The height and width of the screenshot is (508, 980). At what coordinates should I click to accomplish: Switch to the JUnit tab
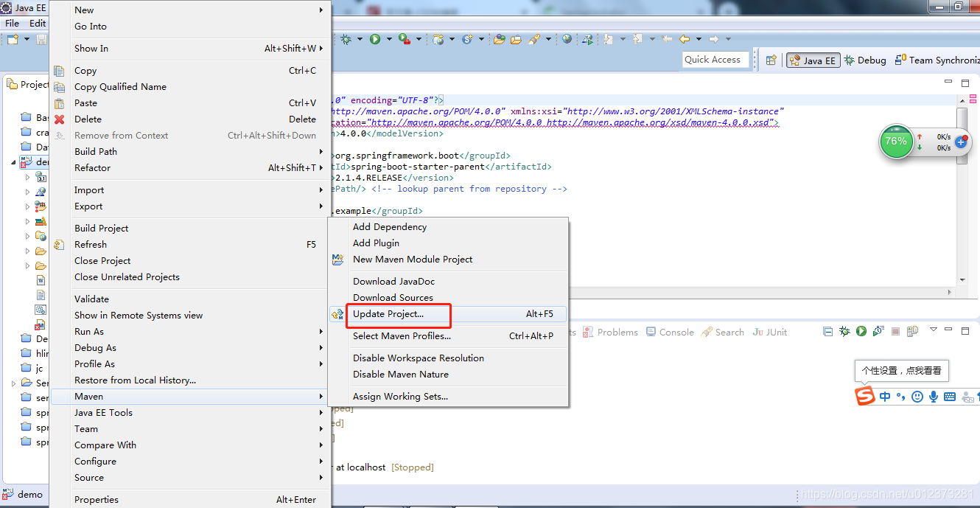(770, 333)
